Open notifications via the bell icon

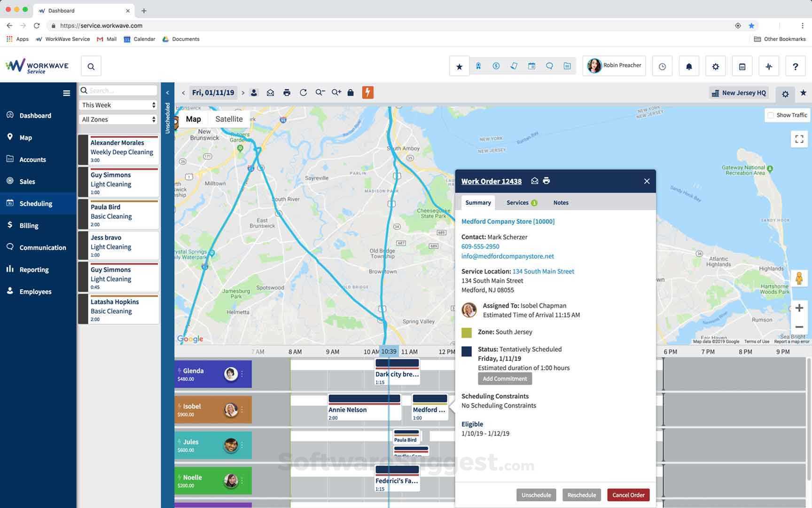pyautogui.click(x=688, y=66)
